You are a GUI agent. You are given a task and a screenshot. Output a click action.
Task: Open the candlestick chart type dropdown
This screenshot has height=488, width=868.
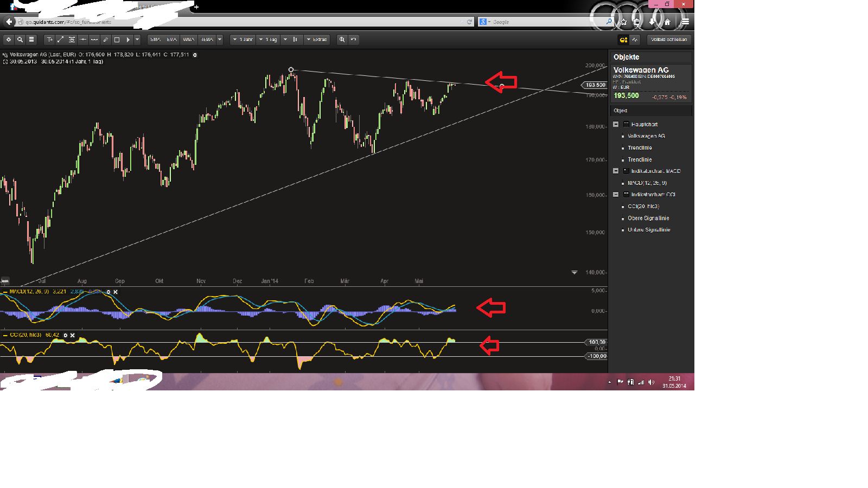(292, 40)
